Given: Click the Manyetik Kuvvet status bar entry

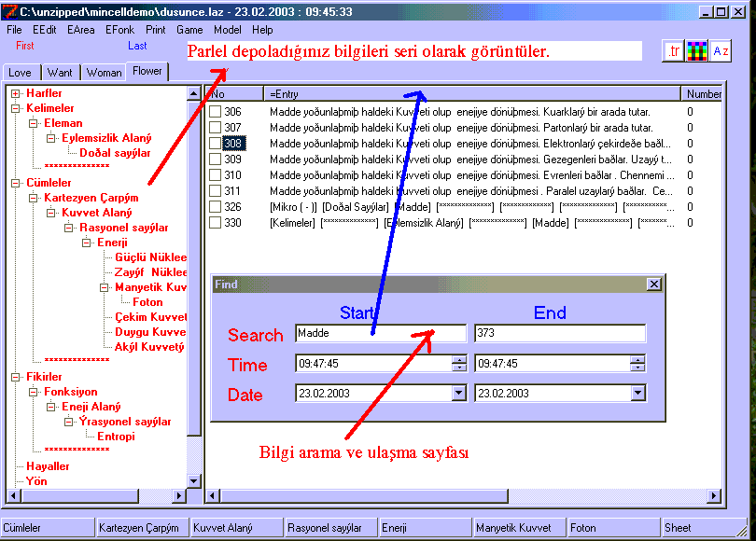Looking at the screenshot, I should click(x=519, y=528).
